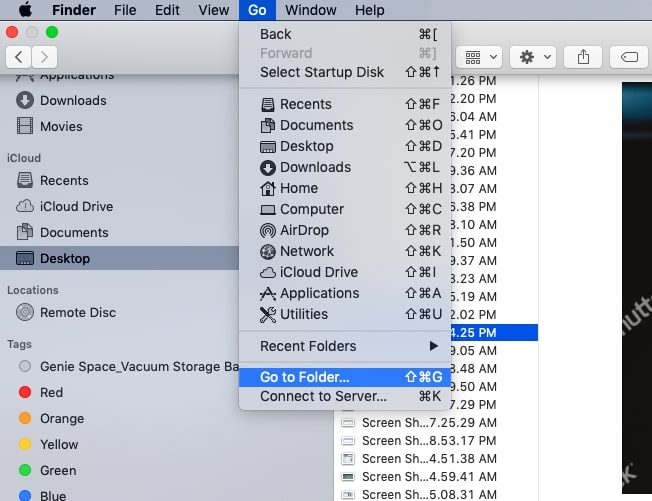Choose Select Startup Disk menu entry
The height and width of the screenshot is (501, 652).
345,72
